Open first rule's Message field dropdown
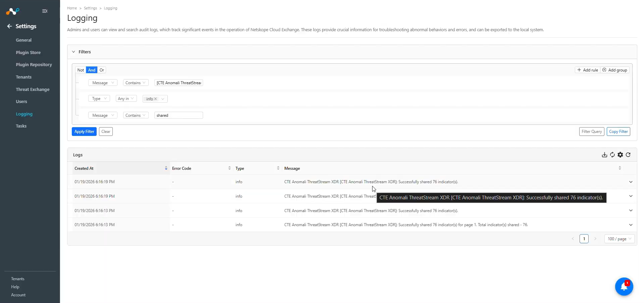Image resolution: width=644 pixels, height=303 pixels. [x=103, y=83]
